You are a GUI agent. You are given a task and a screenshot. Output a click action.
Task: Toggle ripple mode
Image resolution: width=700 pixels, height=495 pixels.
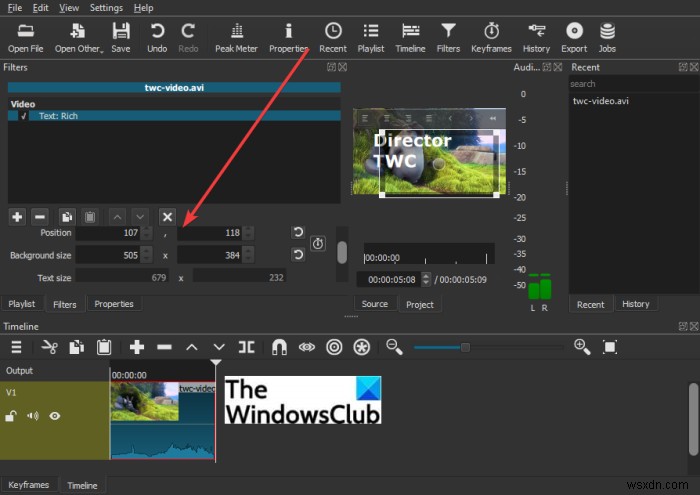point(334,347)
